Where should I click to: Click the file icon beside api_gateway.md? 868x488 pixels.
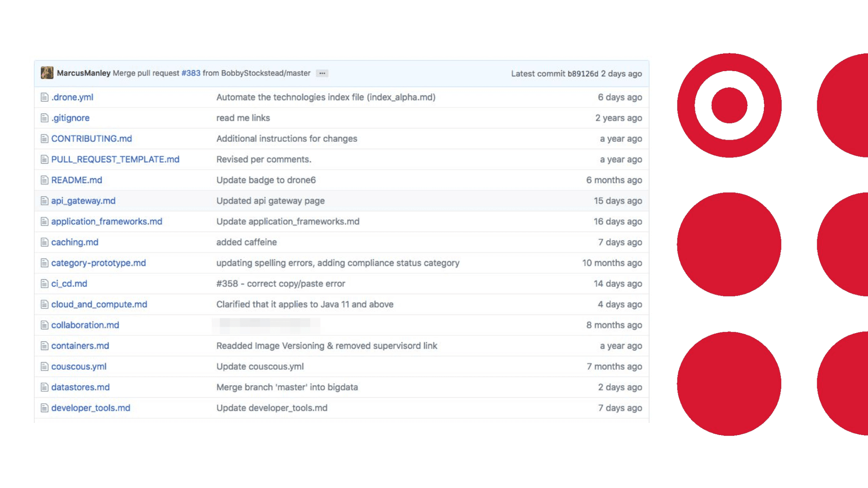pyautogui.click(x=44, y=201)
